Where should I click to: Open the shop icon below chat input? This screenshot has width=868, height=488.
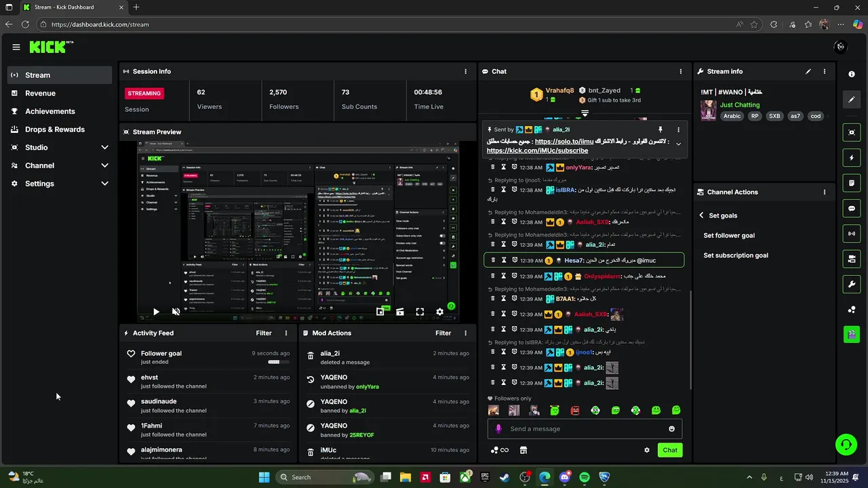click(524, 450)
